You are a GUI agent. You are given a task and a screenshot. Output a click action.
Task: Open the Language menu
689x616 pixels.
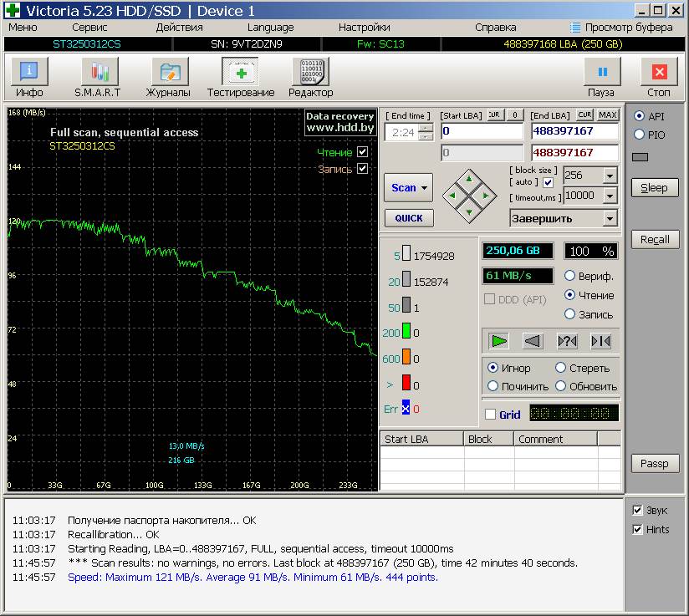point(270,28)
